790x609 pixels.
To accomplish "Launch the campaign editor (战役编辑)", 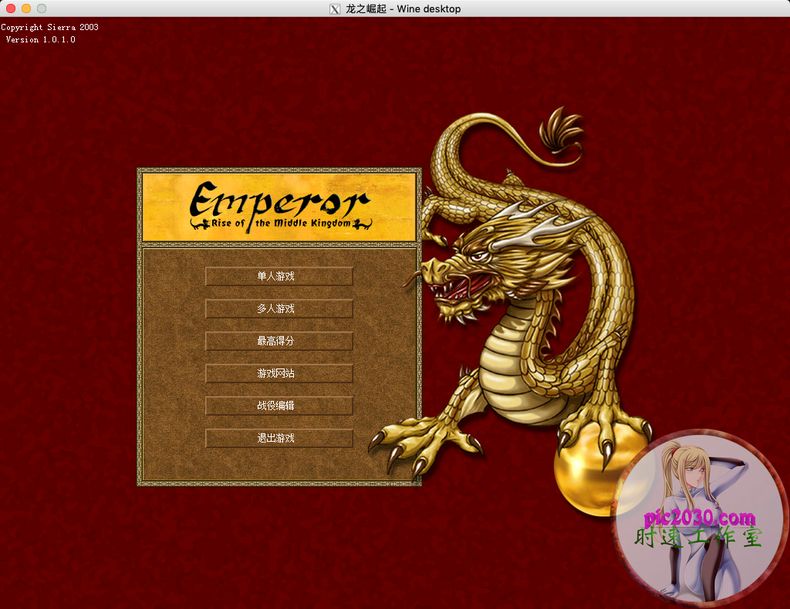I will pos(279,405).
